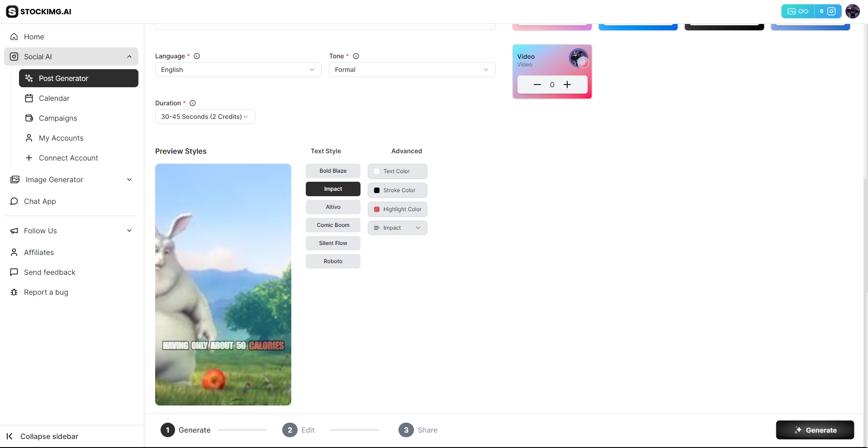The height and width of the screenshot is (448, 868).
Task: Open My Accounts
Action: coord(61,138)
